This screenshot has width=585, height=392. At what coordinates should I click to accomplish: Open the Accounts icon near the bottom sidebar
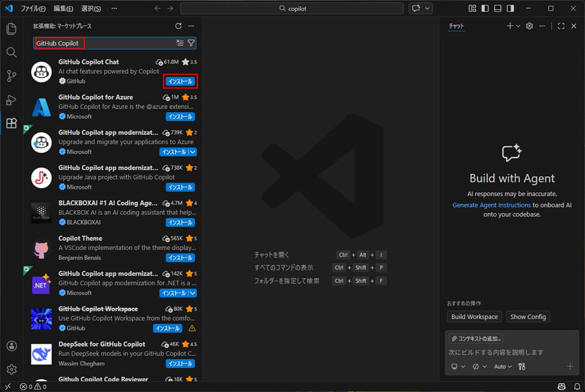click(x=11, y=346)
